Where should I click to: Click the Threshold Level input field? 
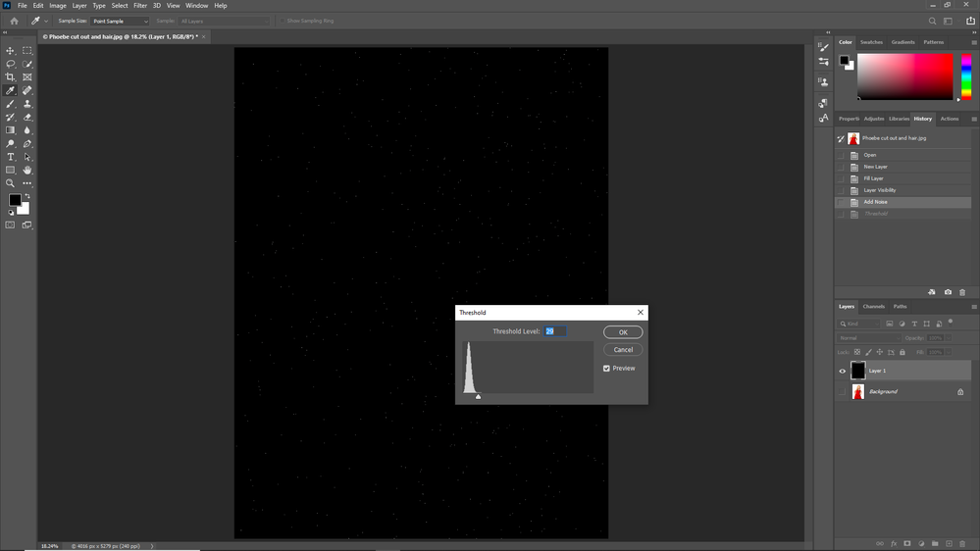coord(555,331)
